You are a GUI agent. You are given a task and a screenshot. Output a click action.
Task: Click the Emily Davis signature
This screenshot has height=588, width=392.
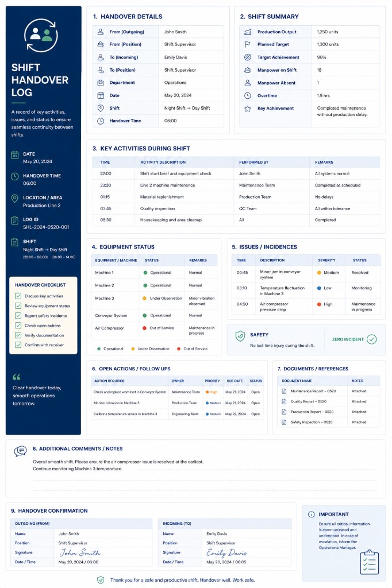[227, 552]
